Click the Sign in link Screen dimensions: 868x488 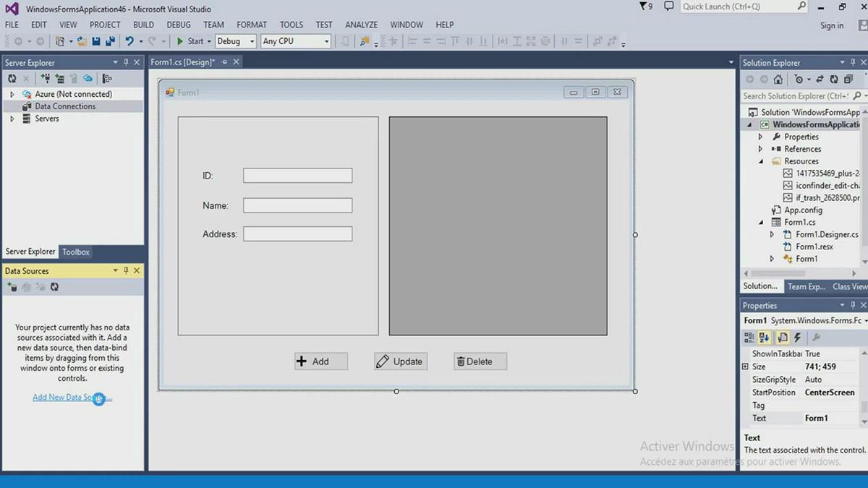831,25
